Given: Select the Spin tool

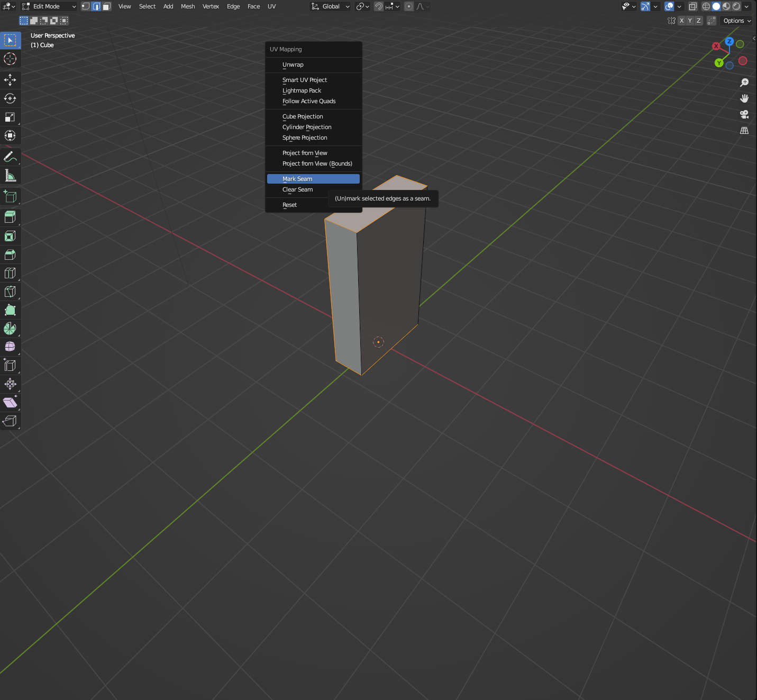Looking at the screenshot, I should pos(10,329).
